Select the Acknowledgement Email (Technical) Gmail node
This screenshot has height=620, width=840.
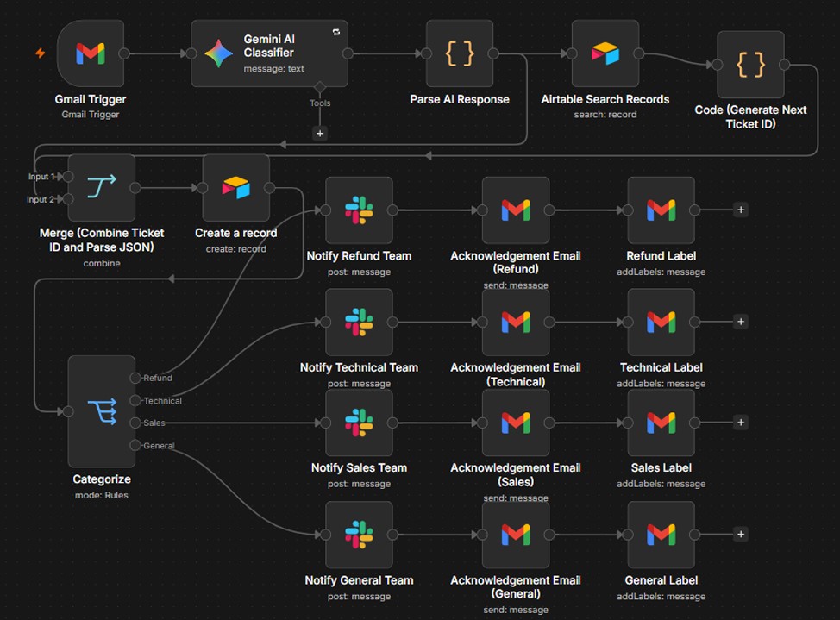516,322
